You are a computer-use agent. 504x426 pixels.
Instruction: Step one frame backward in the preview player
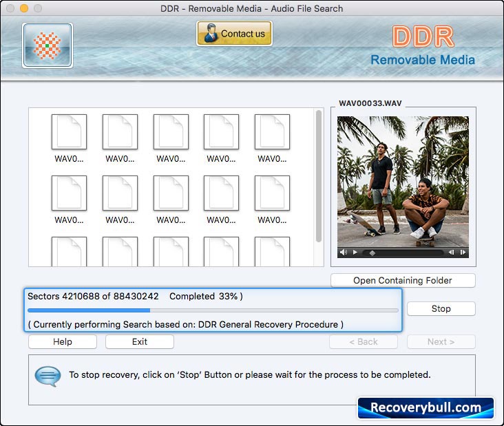tap(451, 253)
